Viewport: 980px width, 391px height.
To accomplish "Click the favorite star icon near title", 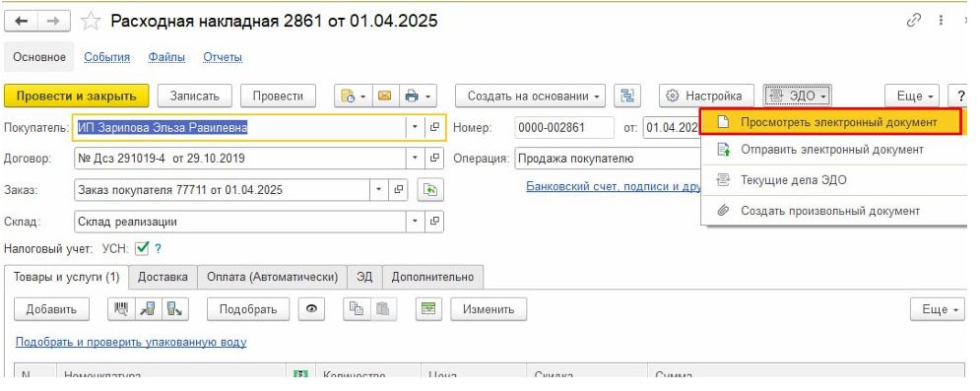I will [x=91, y=22].
